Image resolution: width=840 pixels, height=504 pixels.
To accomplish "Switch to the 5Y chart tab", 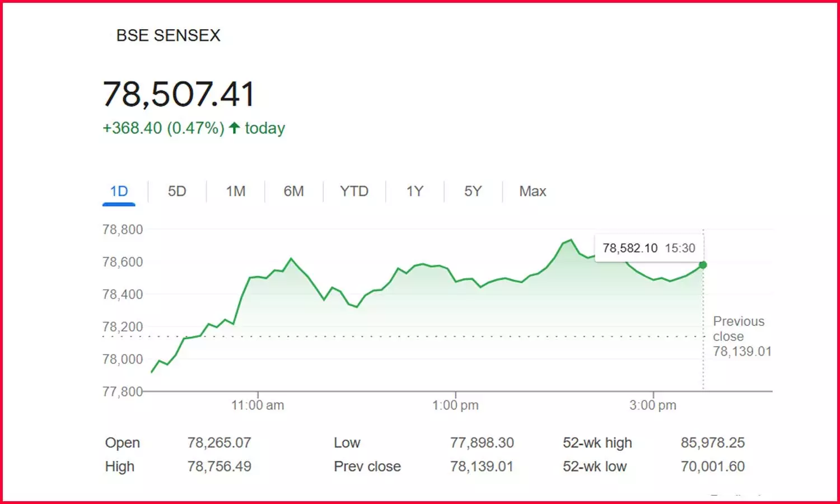I will [x=473, y=192].
